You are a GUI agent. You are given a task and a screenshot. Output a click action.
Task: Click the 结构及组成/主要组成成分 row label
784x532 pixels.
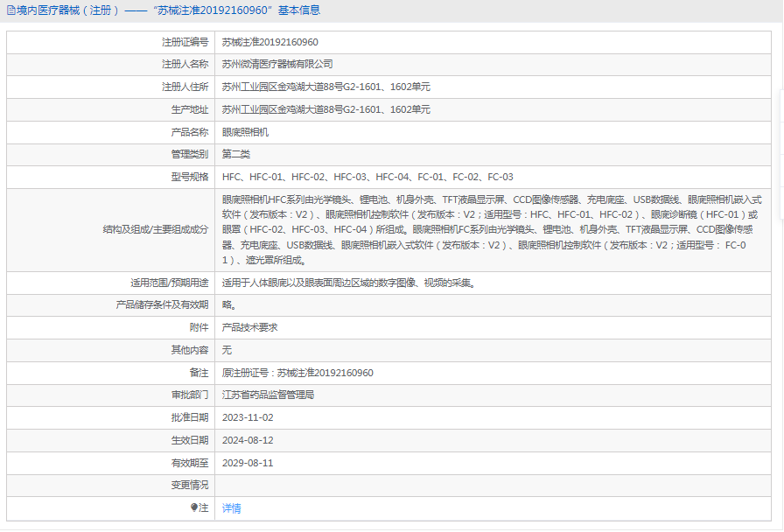(x=156, y=229)
